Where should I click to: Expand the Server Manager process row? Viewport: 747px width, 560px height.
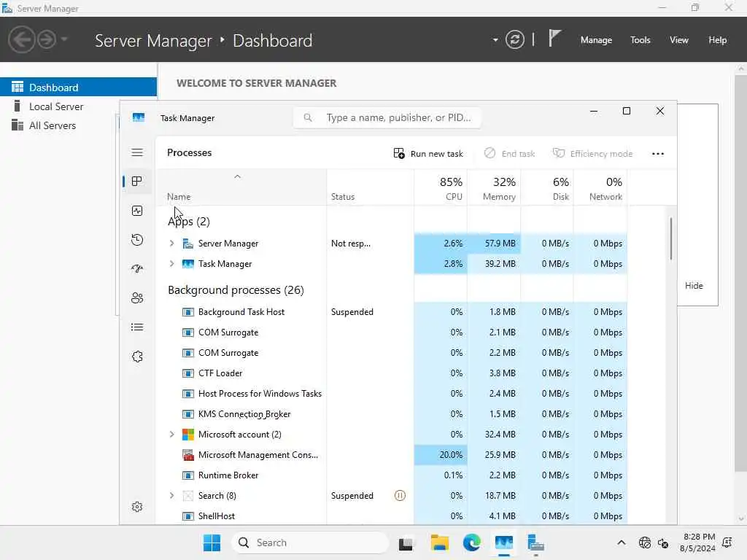pyautogui.click(x=172, y=244)
